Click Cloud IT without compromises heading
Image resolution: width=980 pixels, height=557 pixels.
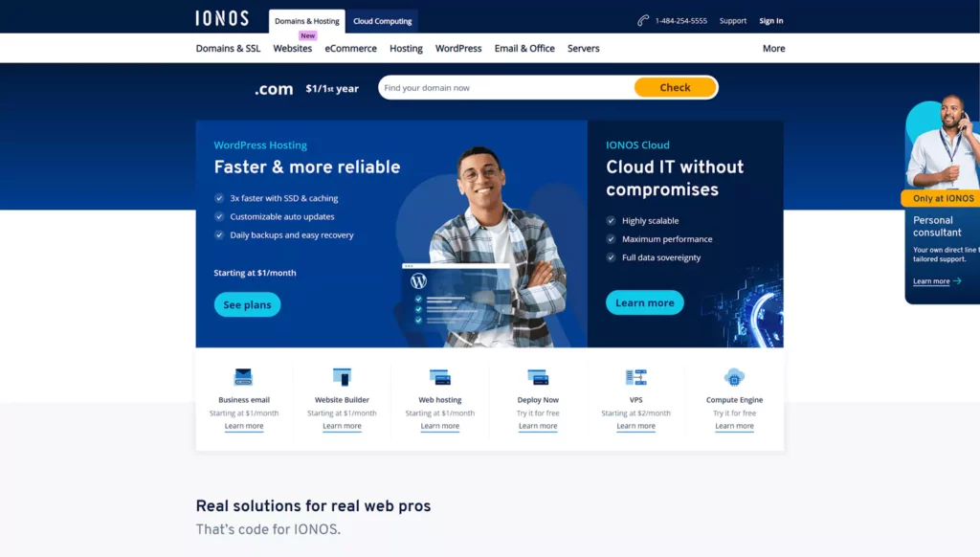tap(675, 178)
